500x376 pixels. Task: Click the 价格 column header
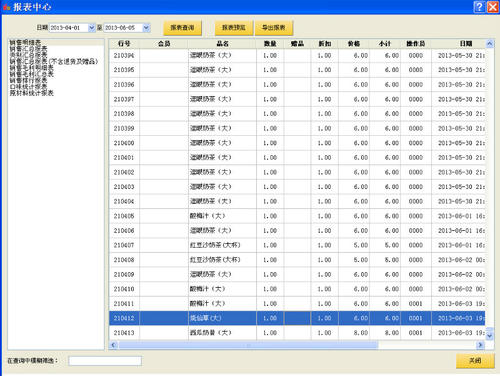tap(354, 44)
